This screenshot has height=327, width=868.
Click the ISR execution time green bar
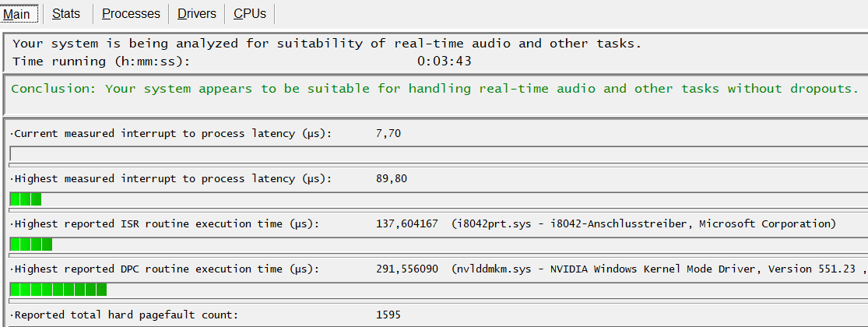coord(30,244)
